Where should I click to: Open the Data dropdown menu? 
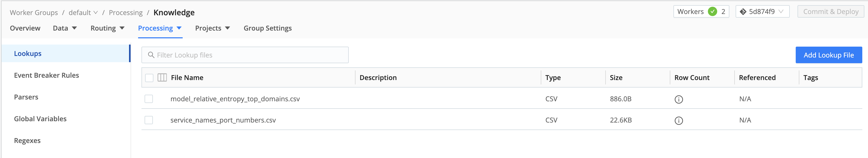tap(64, 28)
